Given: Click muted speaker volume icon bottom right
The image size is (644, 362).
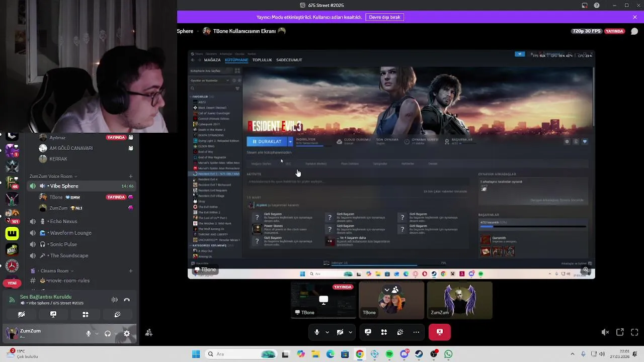Looking at the screenshot, I should tap(605, 332).
